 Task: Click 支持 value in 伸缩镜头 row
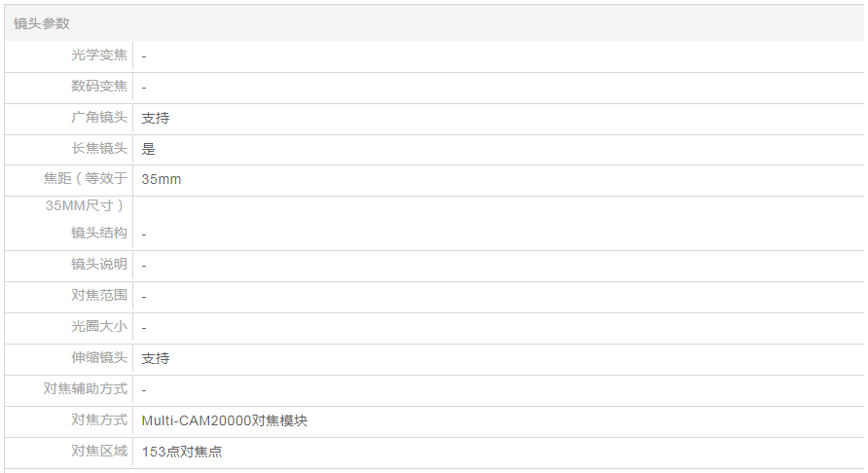coord(156,358)
